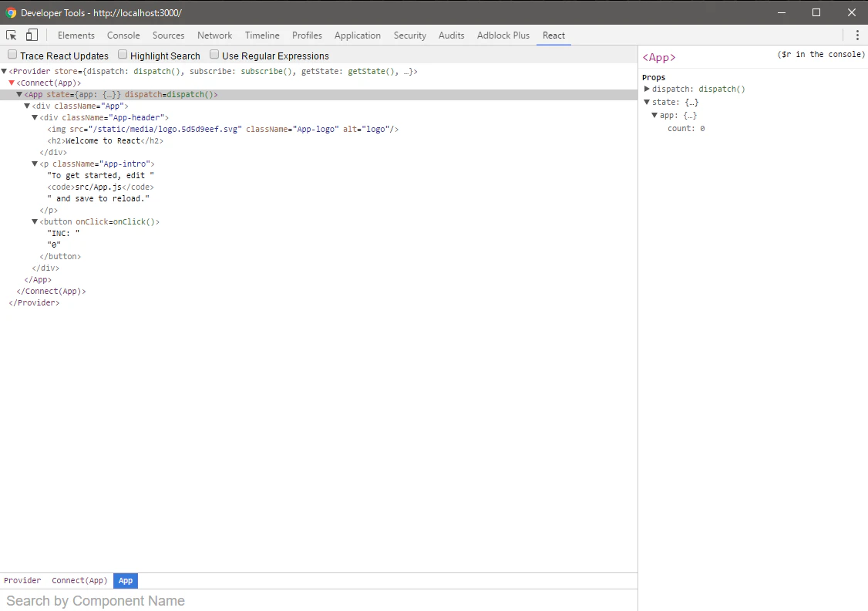Click the dispatch() function value in Props
Screen dimensions: 868x611
pos(722,89)
